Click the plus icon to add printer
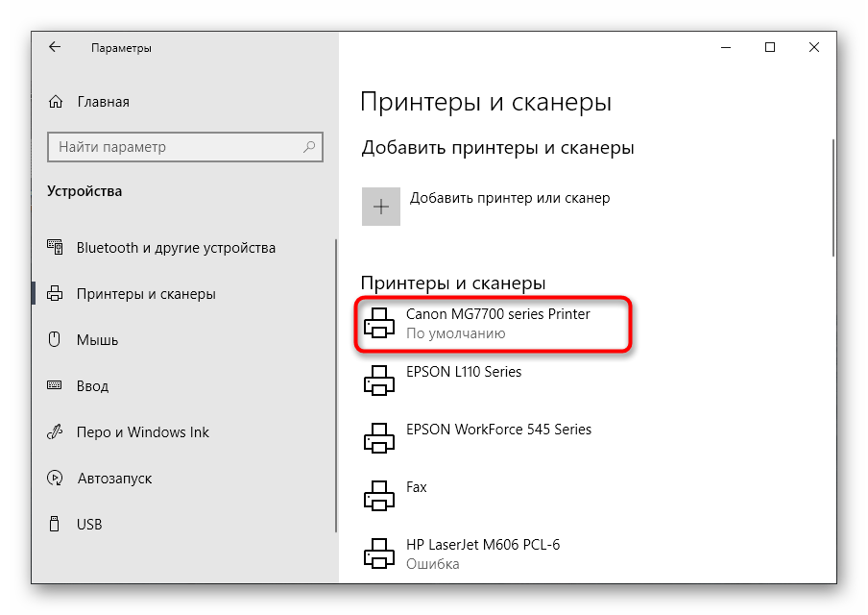Image resolution: width=868 pixels, height=615 pixels. click(381, 207)
